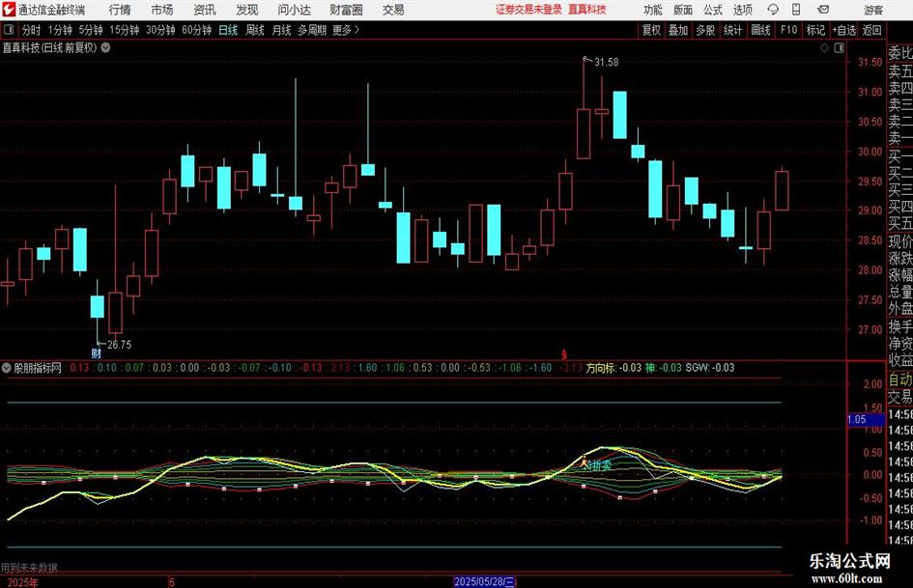
Task: Open the 资讯 menu
Action: point(205,10)
